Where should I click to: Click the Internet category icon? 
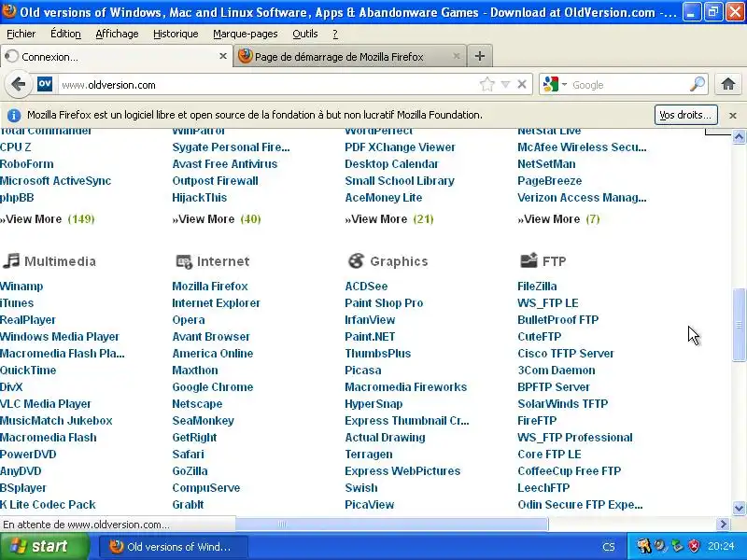pyautogui.click(x=184, y=261)
